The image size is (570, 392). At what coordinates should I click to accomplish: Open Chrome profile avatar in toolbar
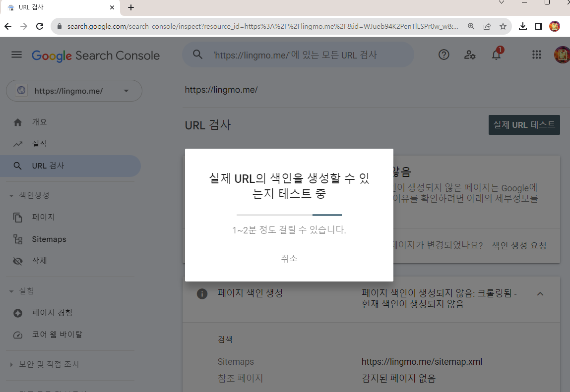pos(554,26)
